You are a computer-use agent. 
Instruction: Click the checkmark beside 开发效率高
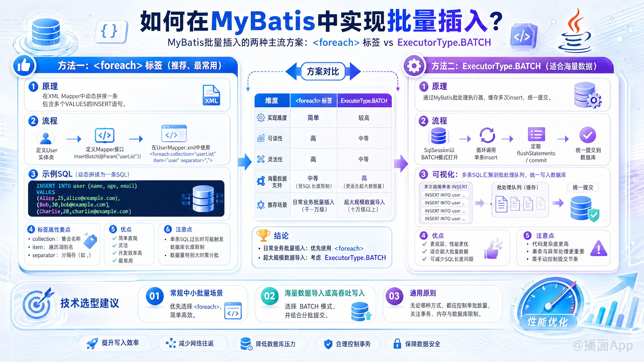114,253
